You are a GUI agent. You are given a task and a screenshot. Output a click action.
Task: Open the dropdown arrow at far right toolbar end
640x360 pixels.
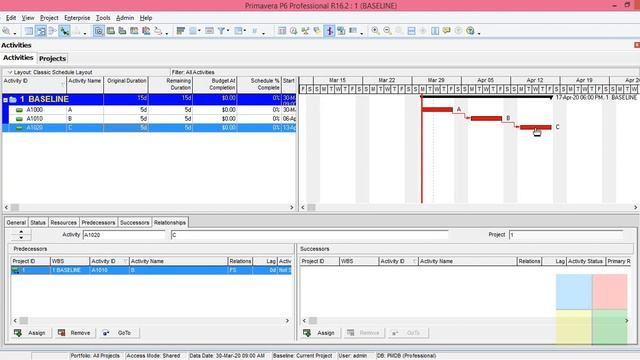point(479,33)
